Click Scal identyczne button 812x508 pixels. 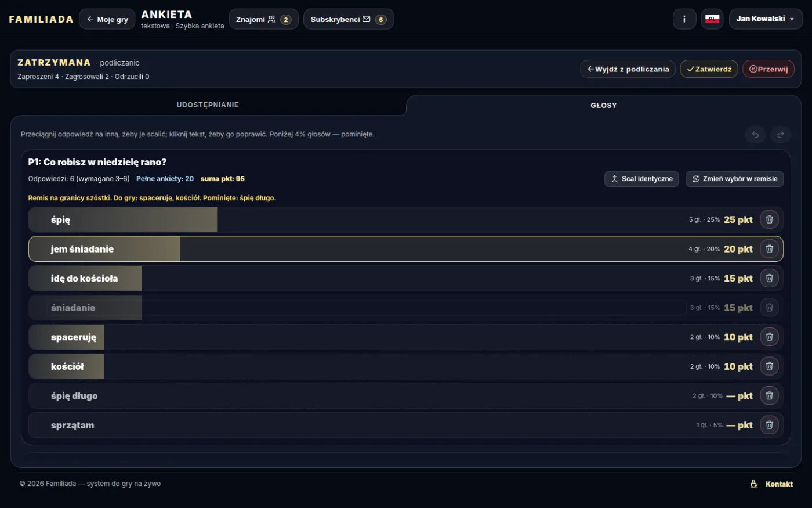click(641, 179)
